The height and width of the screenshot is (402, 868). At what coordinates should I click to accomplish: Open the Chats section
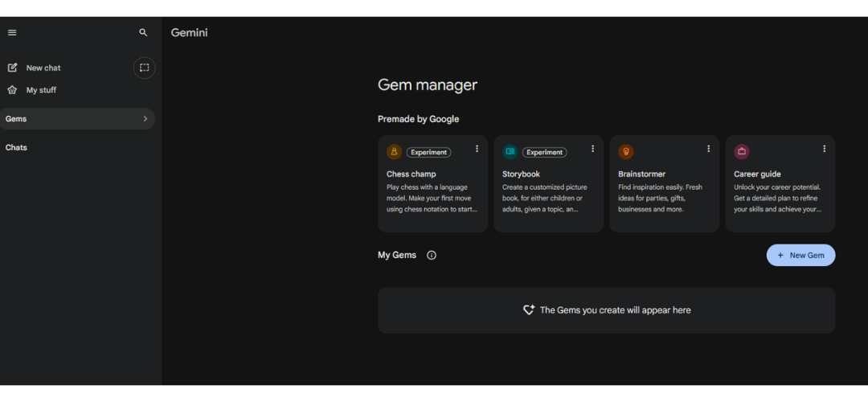16,147
